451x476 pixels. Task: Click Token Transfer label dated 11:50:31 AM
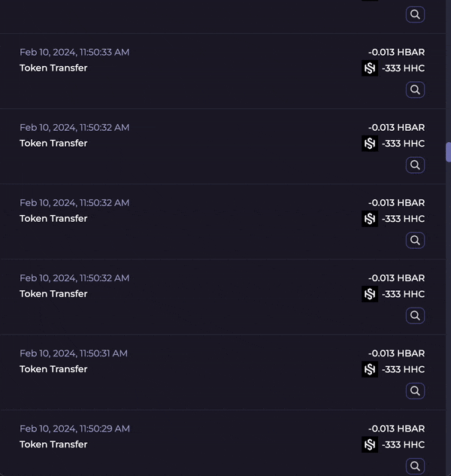[53, 369]
